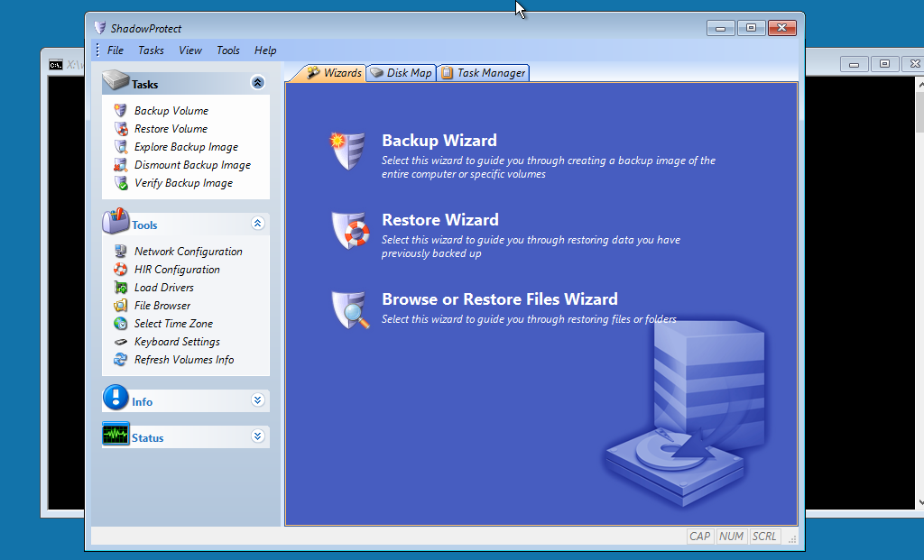The width and height of the screenshot is (924, 560).
Task: Click the Tools panel toolbox icon
Action: click(115, 221)
